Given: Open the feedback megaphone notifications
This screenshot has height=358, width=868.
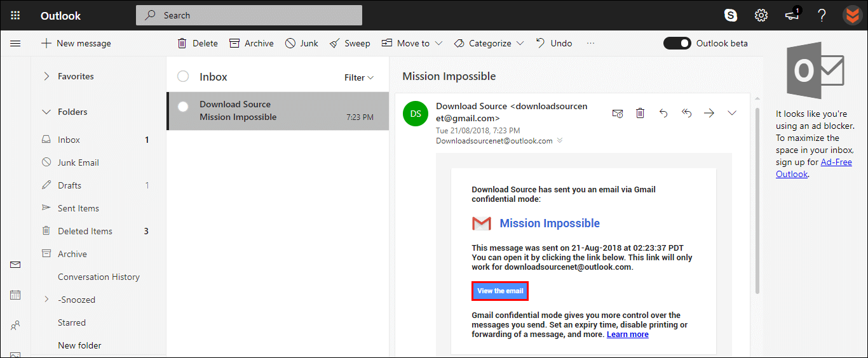Looking at the screenshot, I should point(792,15).
